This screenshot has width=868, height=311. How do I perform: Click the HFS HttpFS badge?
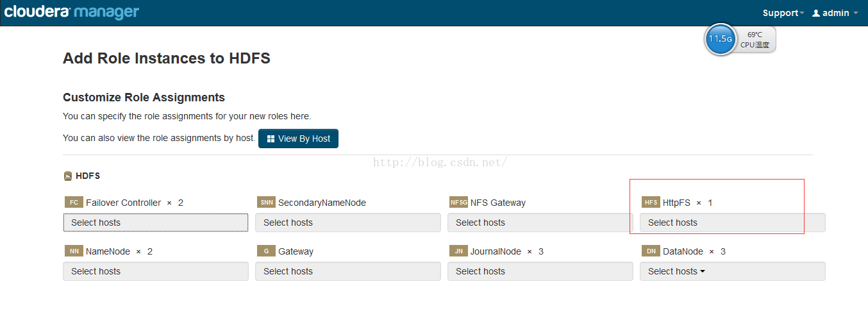click(x=651, y=203)
